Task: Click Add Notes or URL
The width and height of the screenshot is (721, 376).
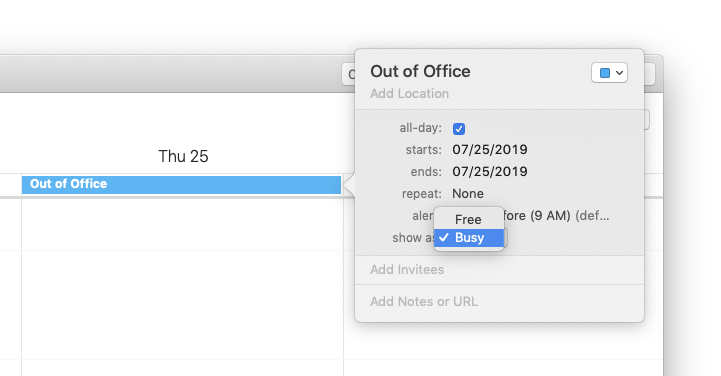Action: coord(423,302)
